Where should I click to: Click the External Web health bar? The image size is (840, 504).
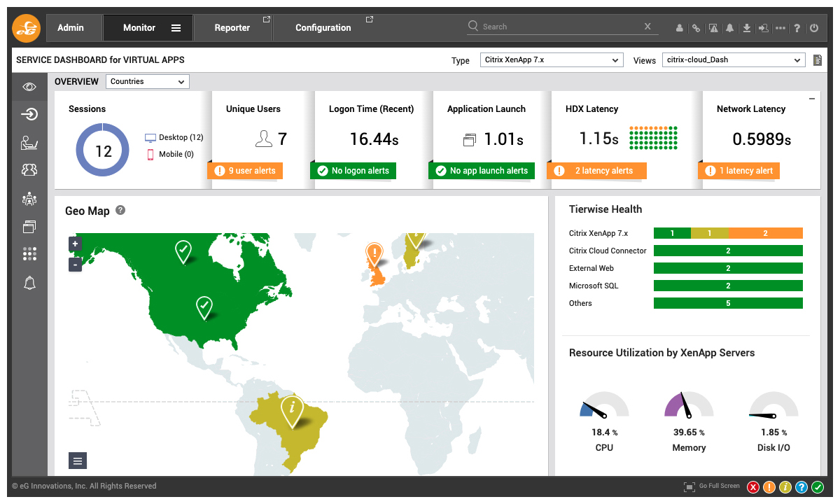(728, 268)
